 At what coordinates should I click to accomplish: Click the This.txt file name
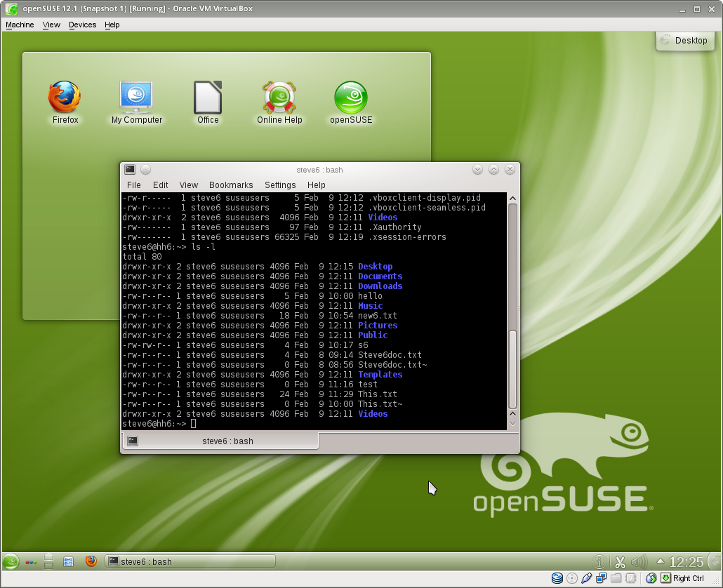coord(378,394)
